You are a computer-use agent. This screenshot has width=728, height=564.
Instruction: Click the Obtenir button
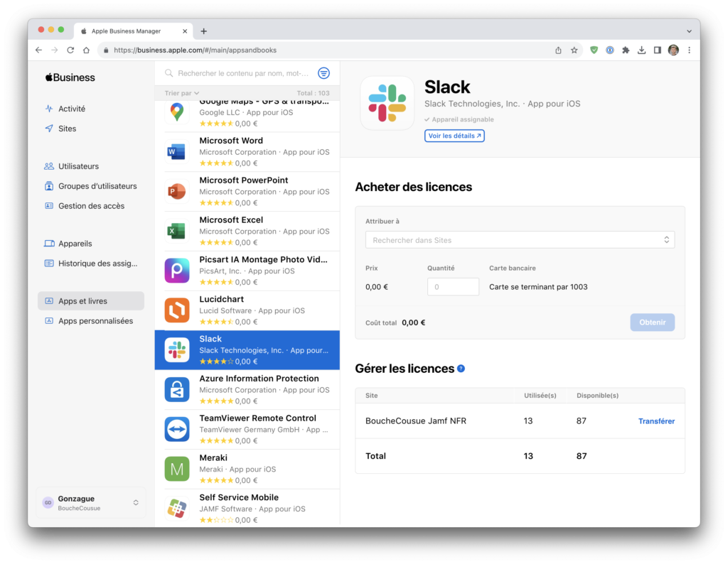[x=652, y=322]
